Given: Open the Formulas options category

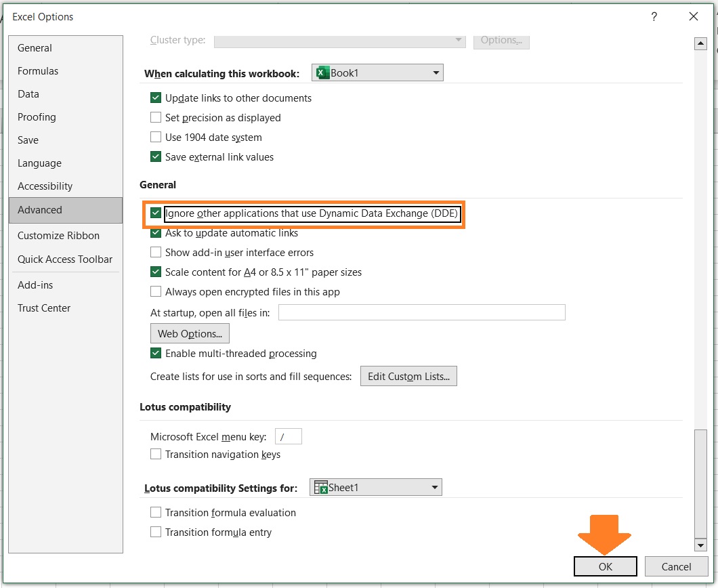Looking at the screenshot, I should pyautogui.click(x=66, y=71).
